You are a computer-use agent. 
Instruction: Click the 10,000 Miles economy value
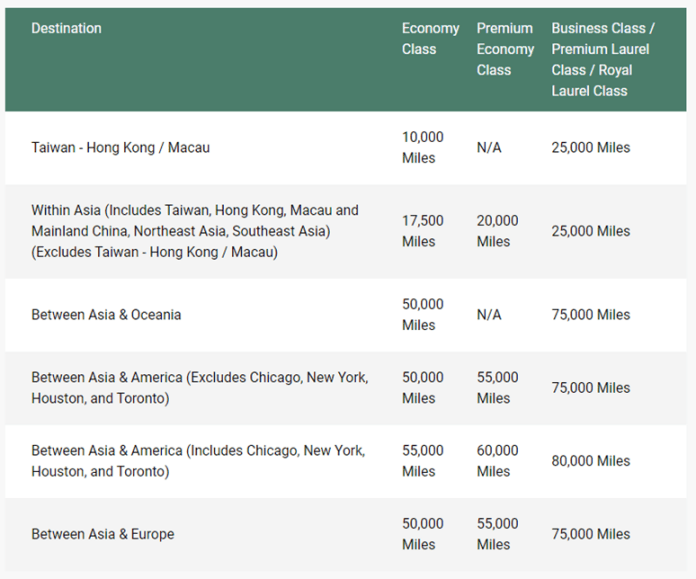click(423, 147)
